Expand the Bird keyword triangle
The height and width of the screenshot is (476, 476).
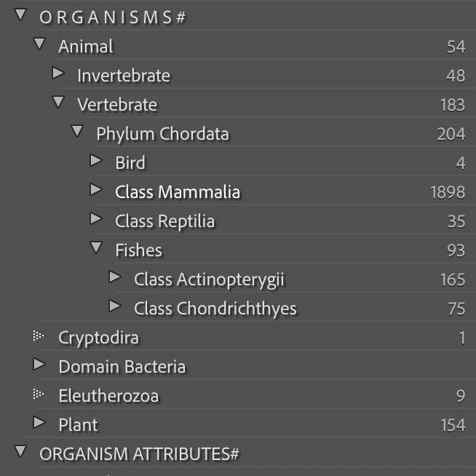(x=96, y=161)
